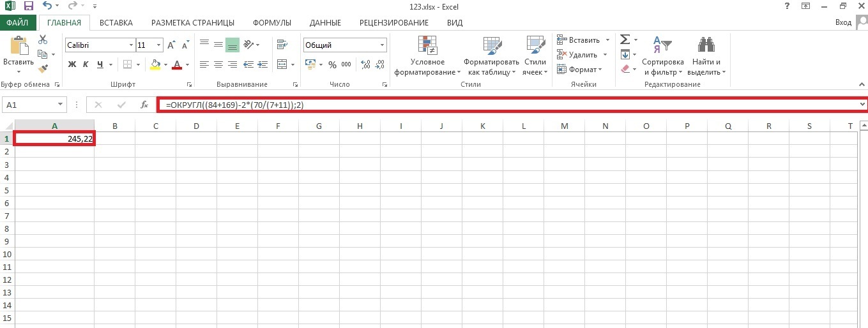Click the Percent Style icon

tap(332, 64)
